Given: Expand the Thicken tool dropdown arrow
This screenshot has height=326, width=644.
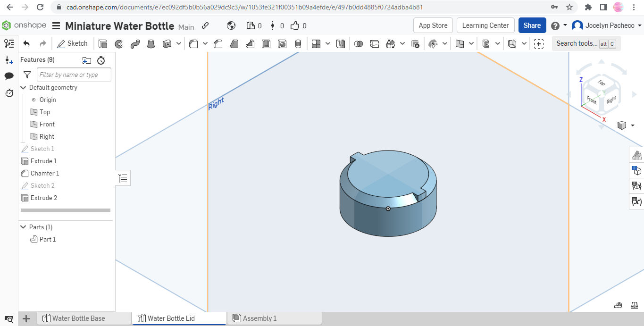Looking at the screenshot, I should [179, 44].
